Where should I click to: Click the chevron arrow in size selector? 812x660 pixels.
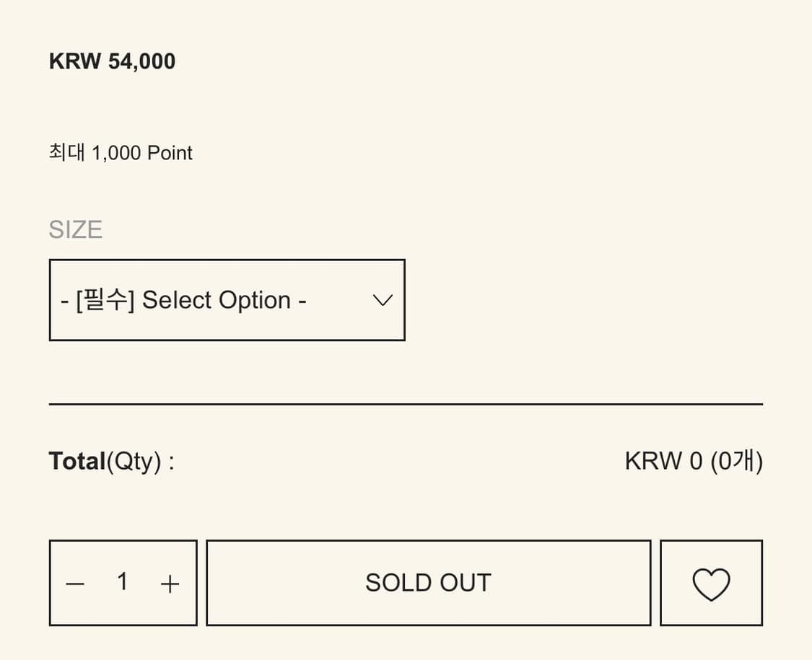coord(382,300)
